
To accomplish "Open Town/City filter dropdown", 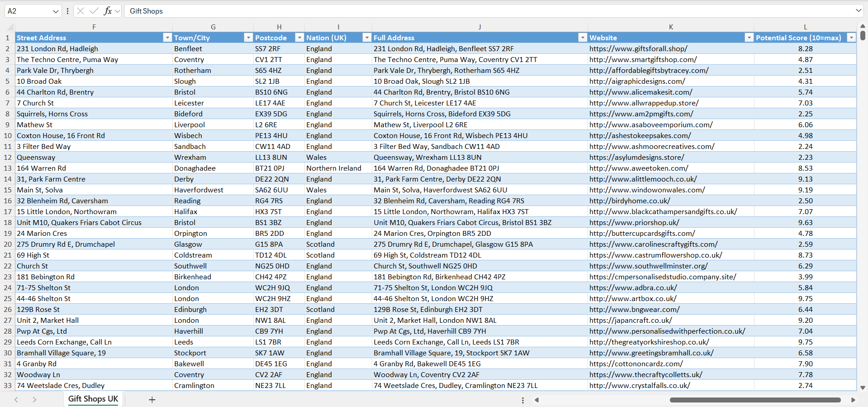I will pyautogui.click(x=248, y=38).
